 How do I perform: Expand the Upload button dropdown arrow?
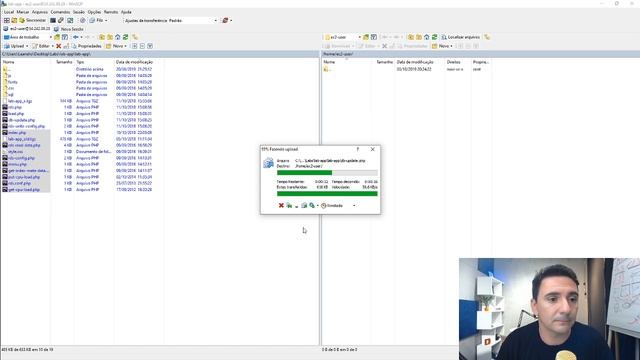pyautogui.click(x=27, y=46)
